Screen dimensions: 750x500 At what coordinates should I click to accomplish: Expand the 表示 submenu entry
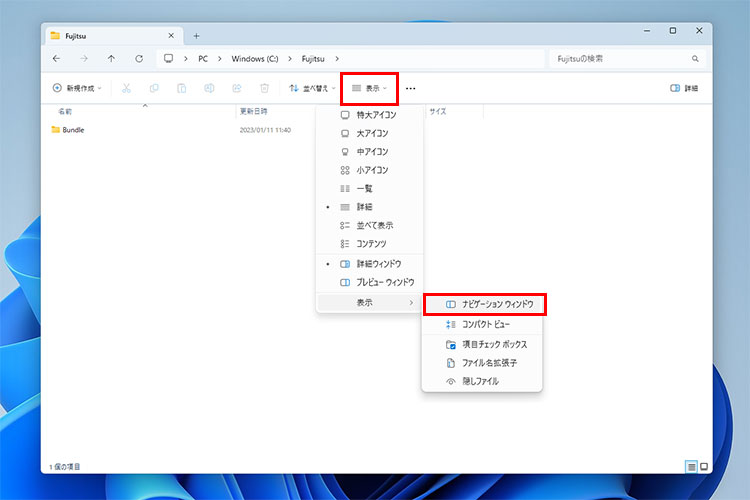(369, 302)
